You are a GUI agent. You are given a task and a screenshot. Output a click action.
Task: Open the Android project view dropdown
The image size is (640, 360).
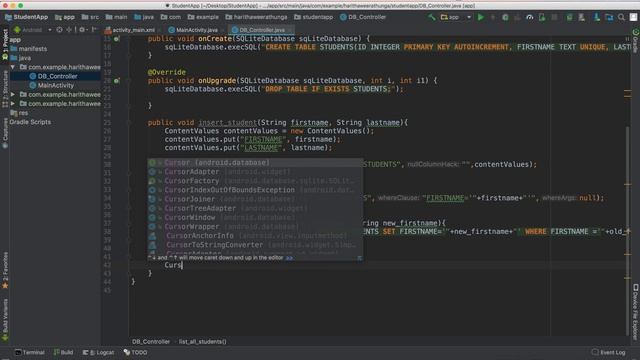(33, 30)
